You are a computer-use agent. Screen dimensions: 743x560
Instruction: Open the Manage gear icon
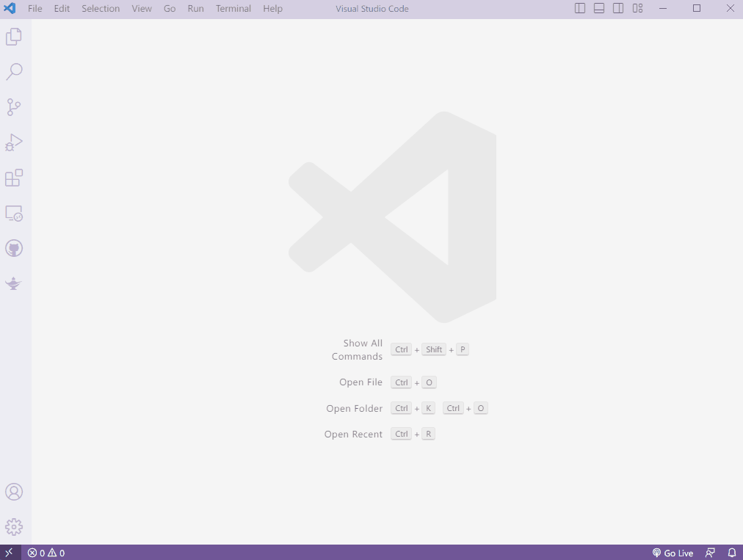(14, 527)
